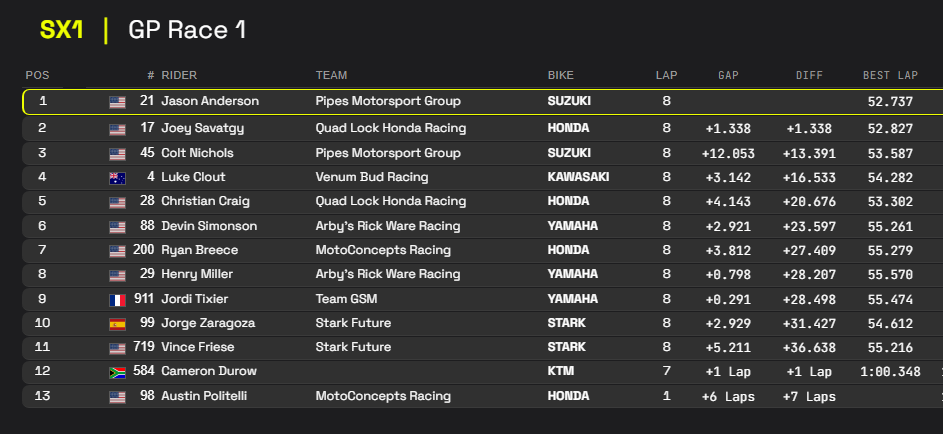943x434 pixels.
Task: Click the TEAM column header
Action: point(331,75)
